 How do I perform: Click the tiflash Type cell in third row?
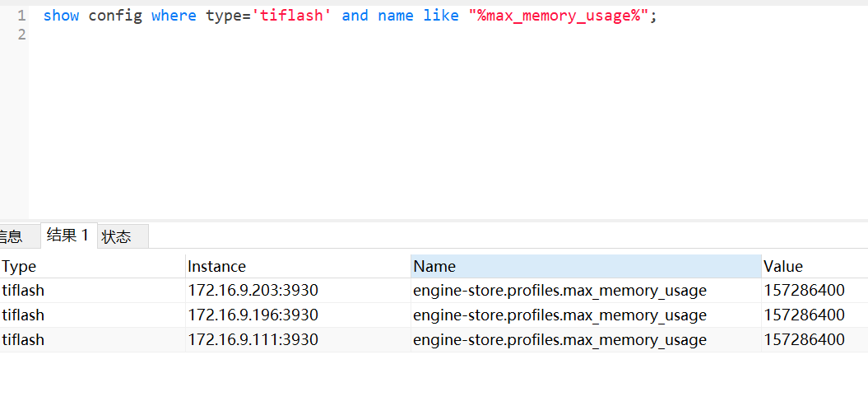(x=23, y=340)
